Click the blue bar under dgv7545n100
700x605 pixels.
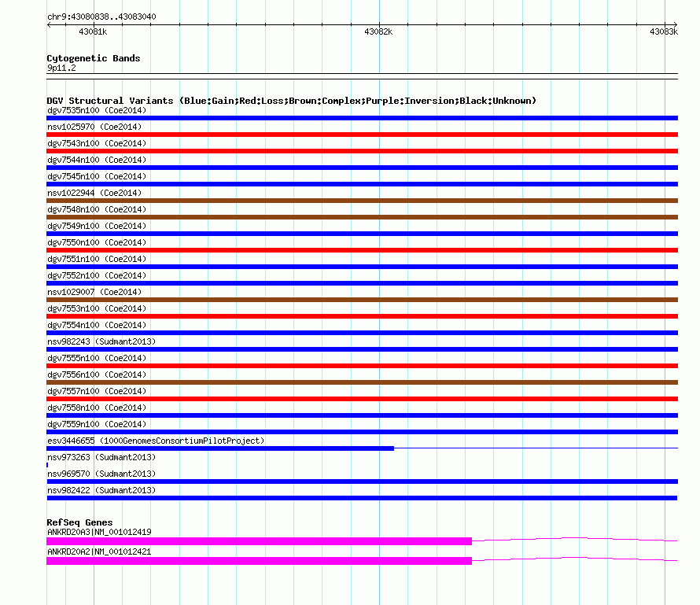coord(362,184)
